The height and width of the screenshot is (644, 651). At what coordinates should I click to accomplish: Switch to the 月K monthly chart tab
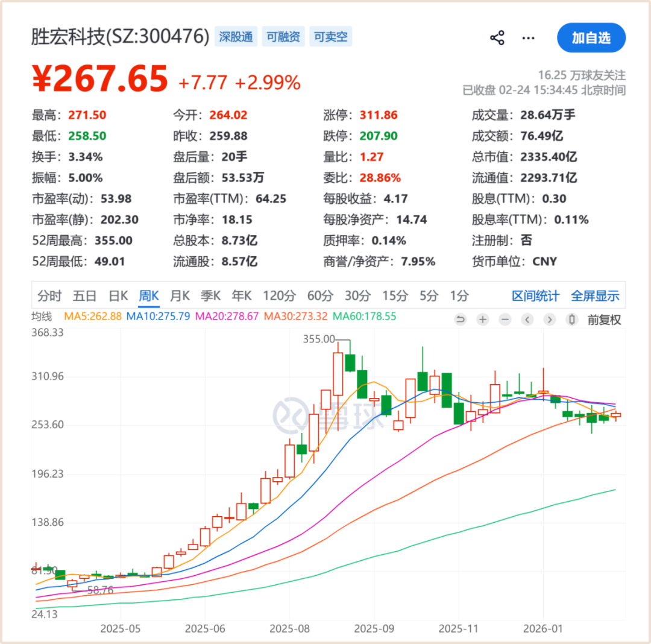click(180, 295)
